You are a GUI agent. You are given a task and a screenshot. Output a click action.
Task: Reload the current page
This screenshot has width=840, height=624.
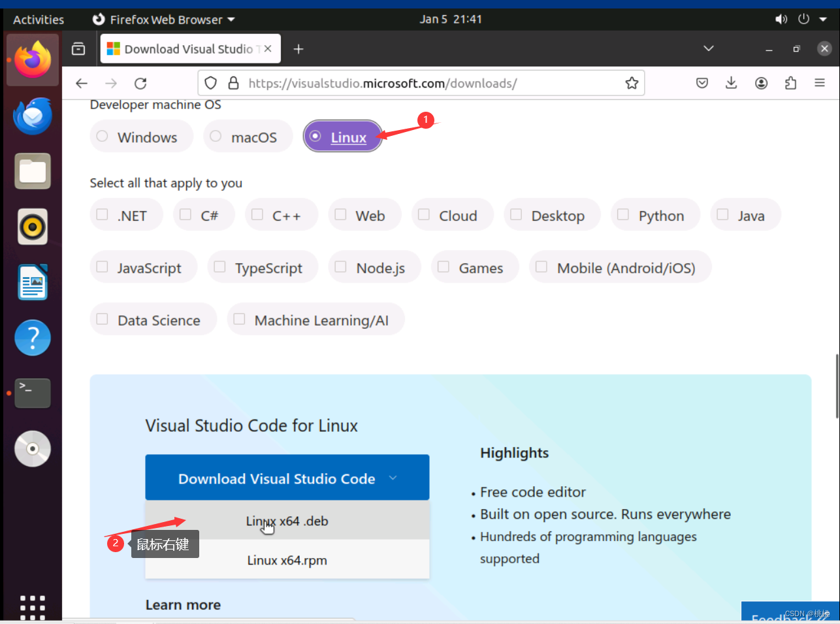(140, 83)
